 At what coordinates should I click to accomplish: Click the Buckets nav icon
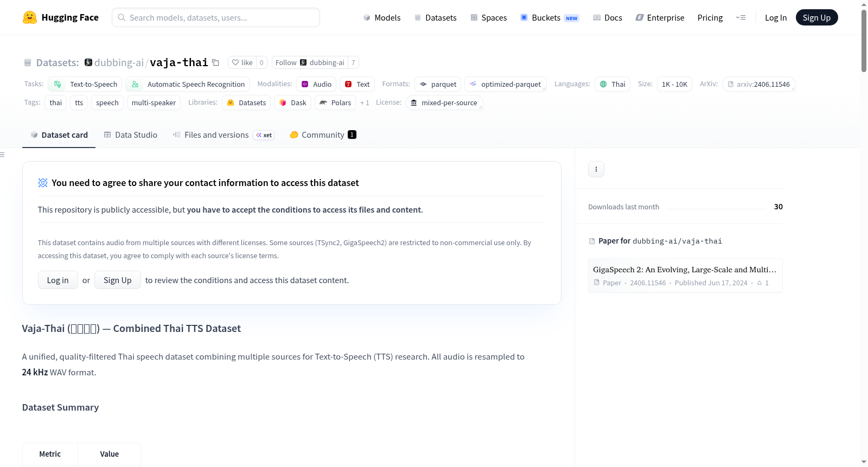pos(524,18)
